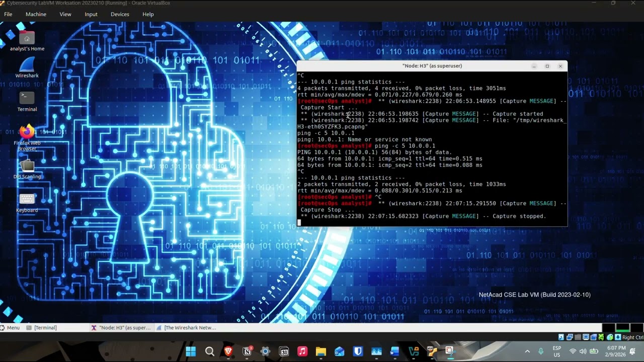The width and height of the screenshot is (644, 362).
Task: Open the DPI Scaling desktop shortcut
Action: point(27,169)
